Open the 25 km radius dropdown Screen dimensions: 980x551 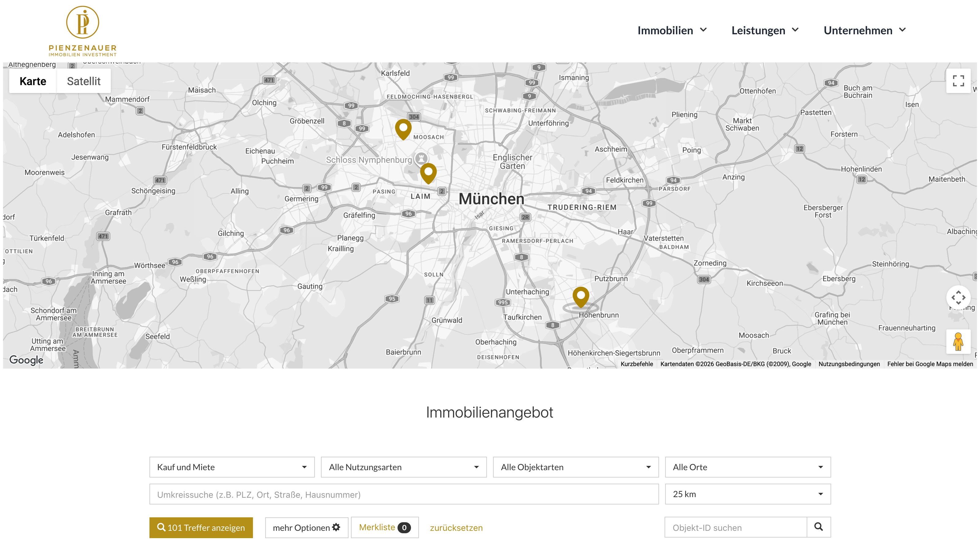tap(748, 494)
